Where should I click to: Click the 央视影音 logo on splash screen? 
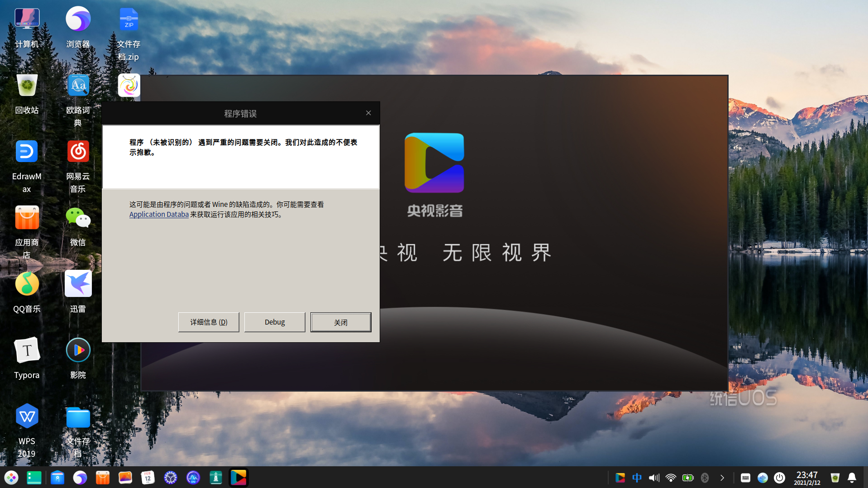[434, 163]
